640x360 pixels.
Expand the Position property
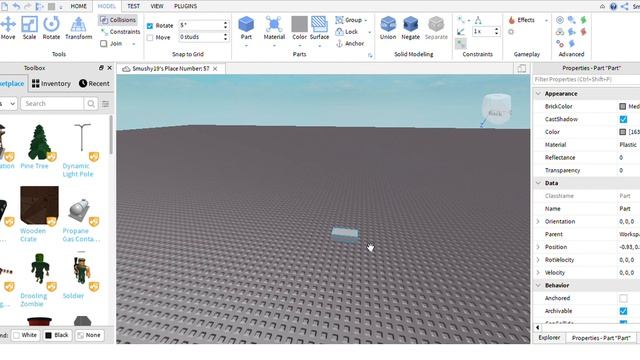coord(538,247)
